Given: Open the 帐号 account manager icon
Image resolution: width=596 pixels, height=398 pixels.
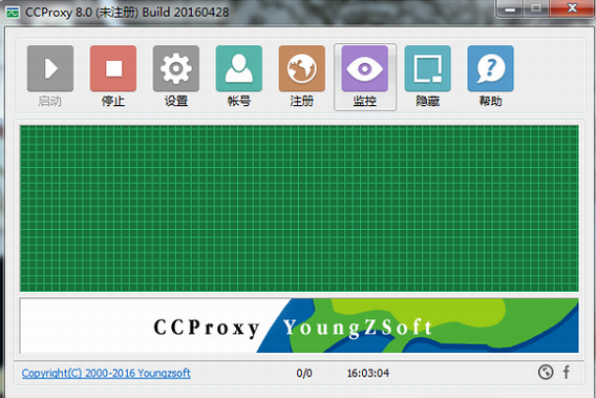Looking at the screenshot, I should 239,76.
